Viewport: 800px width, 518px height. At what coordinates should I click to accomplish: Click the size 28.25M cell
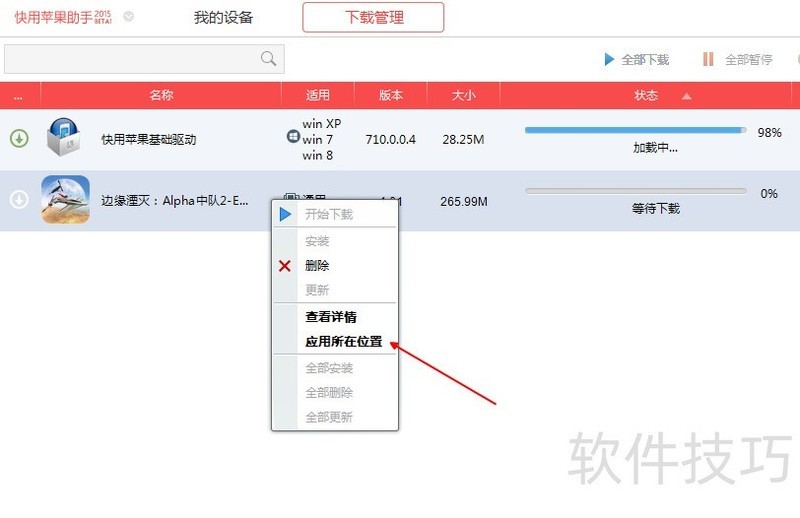click(x=463, y=139)
